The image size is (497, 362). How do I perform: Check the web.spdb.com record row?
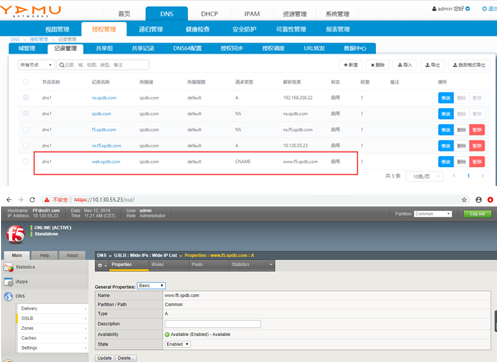(x=26, y=161)
